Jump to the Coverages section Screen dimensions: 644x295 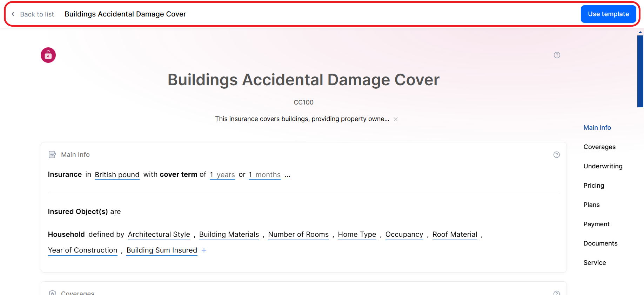point(599,147)
